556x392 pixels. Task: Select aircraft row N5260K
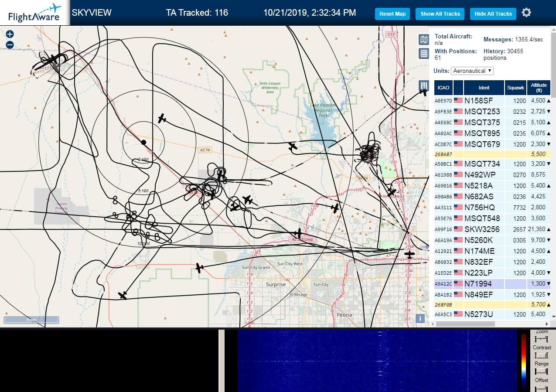(492, 240)
